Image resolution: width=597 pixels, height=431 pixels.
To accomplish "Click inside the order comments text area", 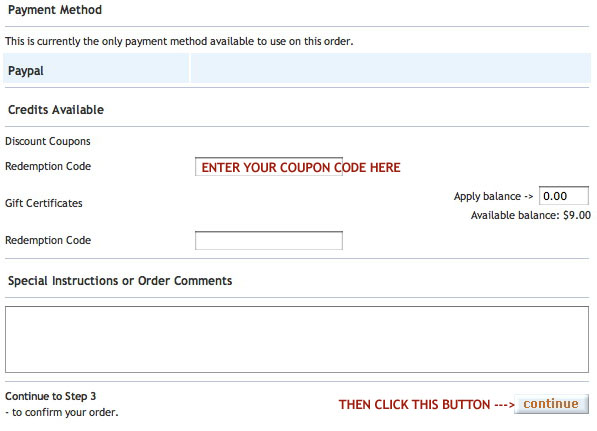I will [297, 339].
